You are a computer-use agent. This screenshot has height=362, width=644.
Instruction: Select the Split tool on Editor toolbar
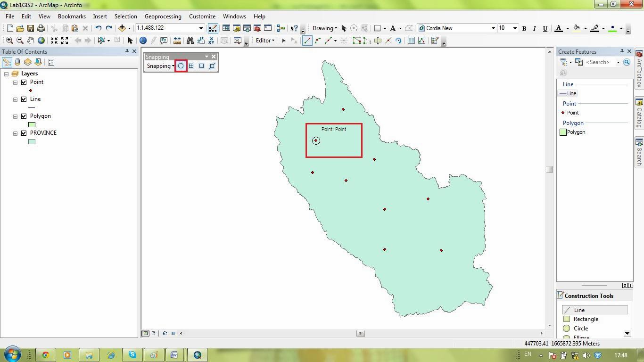point(388,41)
